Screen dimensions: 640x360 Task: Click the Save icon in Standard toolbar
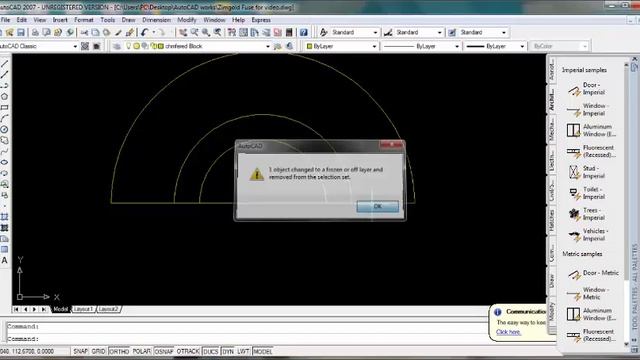pos(21,32)
